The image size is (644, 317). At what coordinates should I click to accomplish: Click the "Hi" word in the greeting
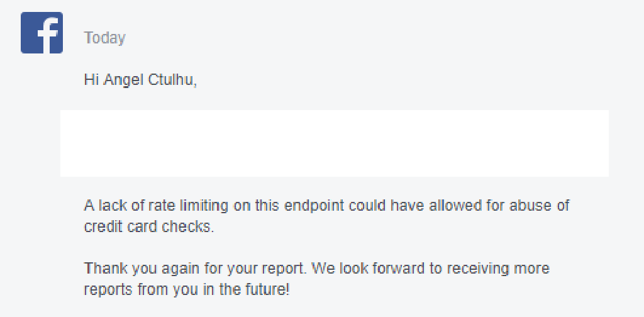pos(91,80)
